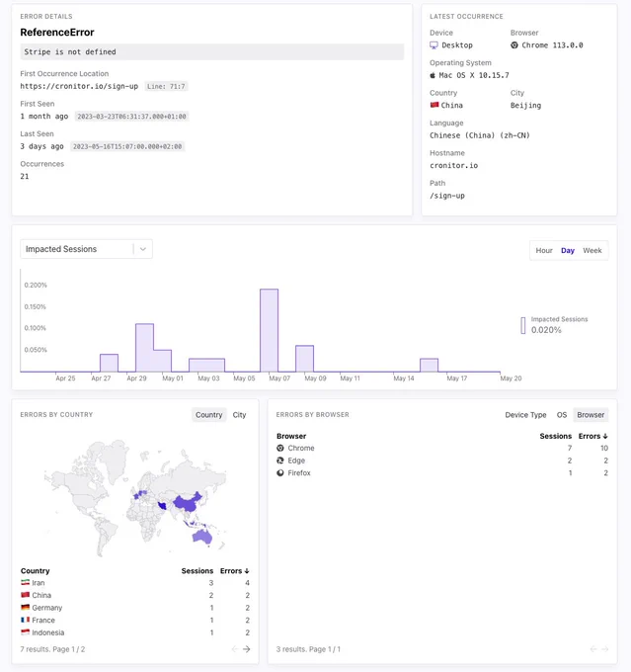
Task: Click the First Seen timestamp badge
Action: (131, 117)
